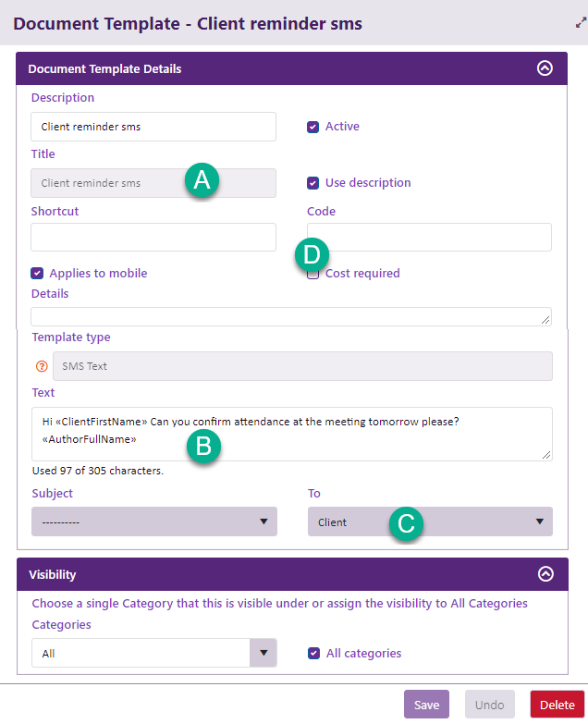
Task: Click into the Description input field
Action: 153,127
